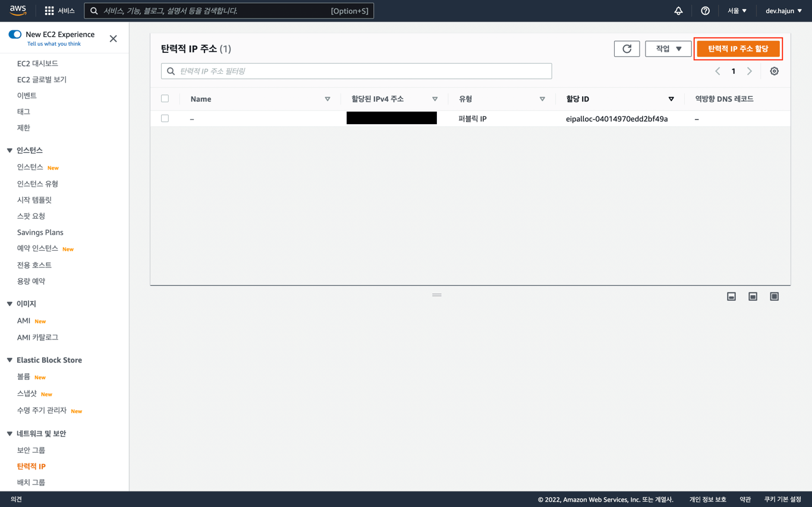Open EC2 대시보드 in sidebar
Screen dimensions: 812x507
[x=37, y=63]
